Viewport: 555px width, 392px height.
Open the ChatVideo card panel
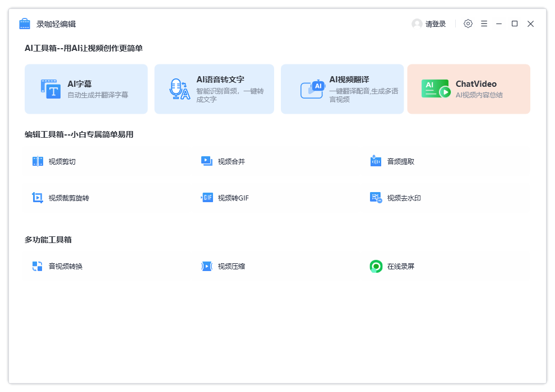[469, 88]
